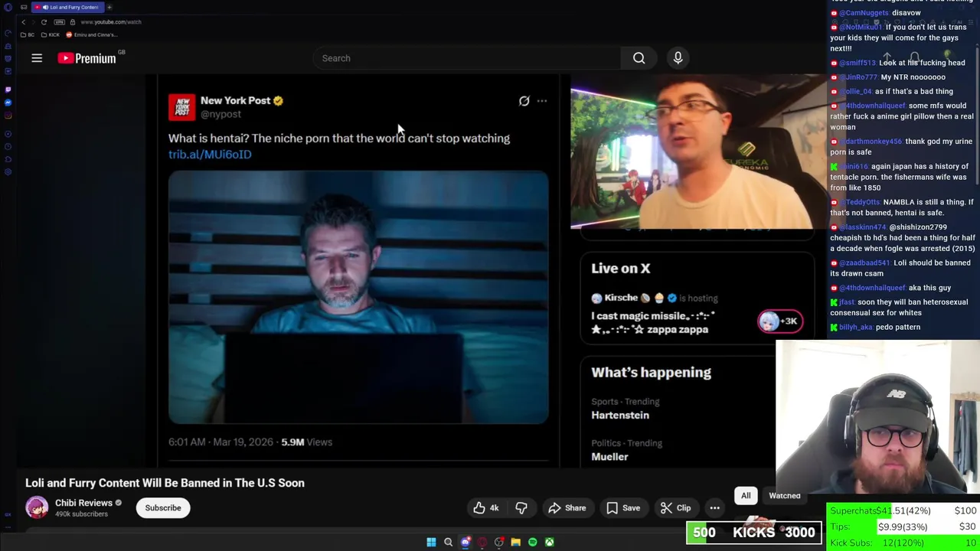Image resolution: width=980 pixels, height=551 pixels.
Task: Open File Explorer from the taskbar
Action: [515, 542]
